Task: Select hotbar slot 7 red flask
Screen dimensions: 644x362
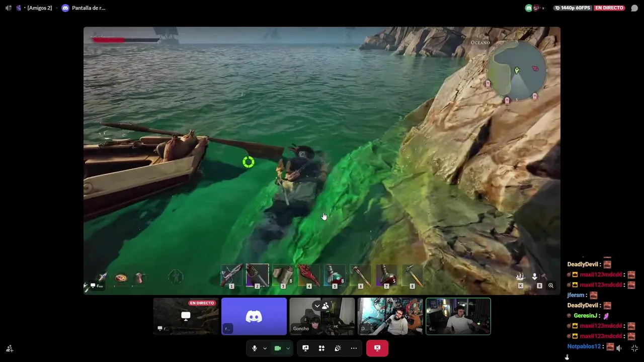Action: coord(386,276)
